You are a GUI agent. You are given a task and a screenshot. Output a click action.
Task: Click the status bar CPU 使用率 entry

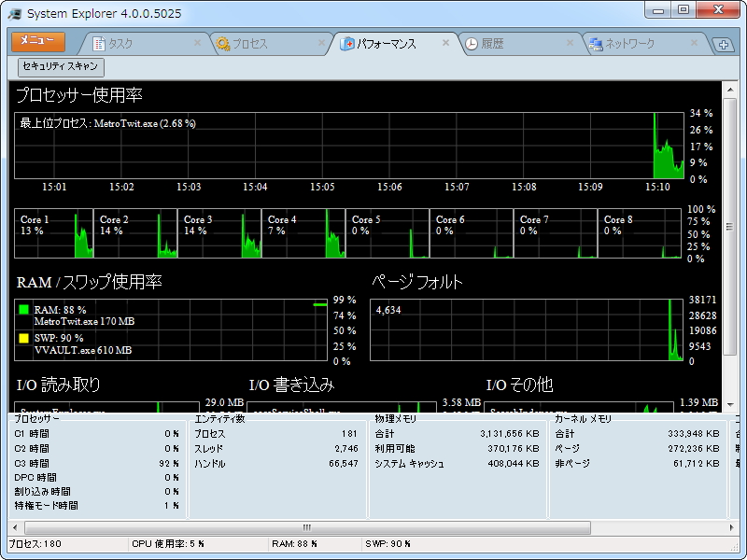click(x=168, y=543)
